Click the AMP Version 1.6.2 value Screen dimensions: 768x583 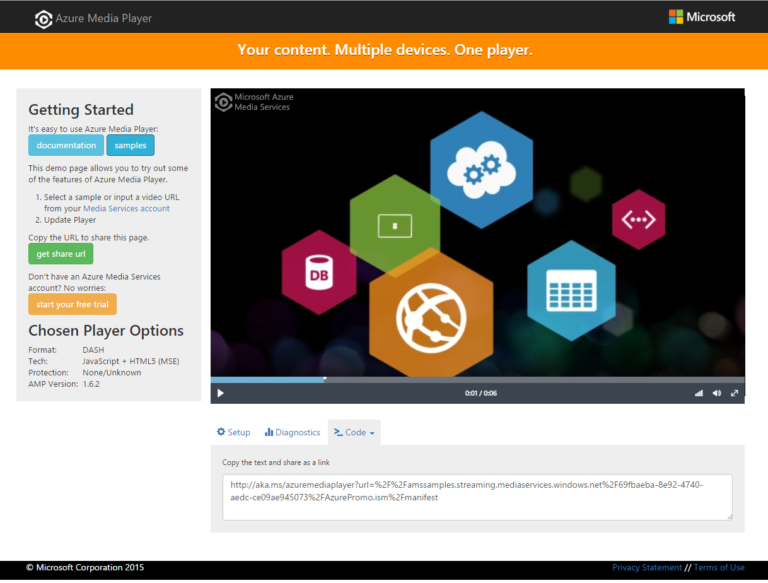pyautogui.click(x=91, y=384)
